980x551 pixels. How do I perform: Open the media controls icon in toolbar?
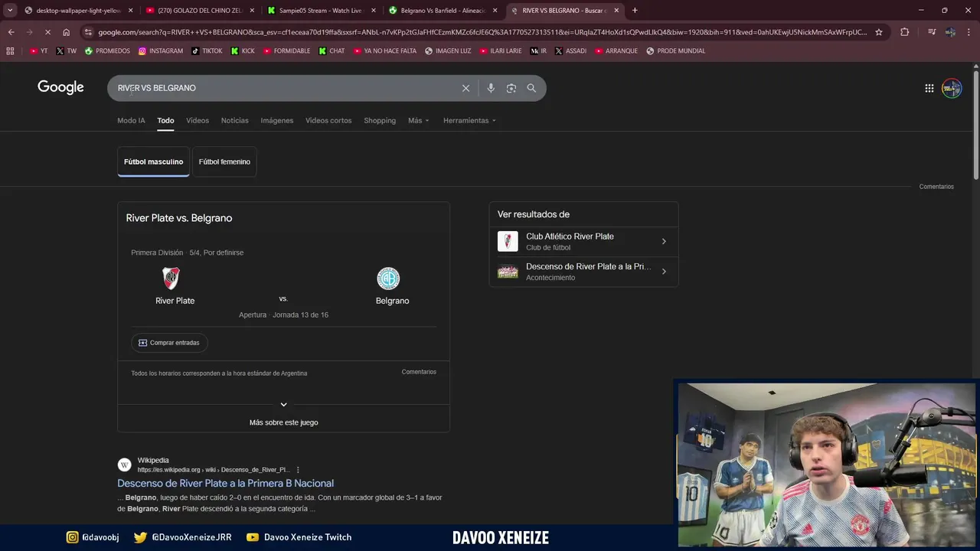(x=932, y=32)
